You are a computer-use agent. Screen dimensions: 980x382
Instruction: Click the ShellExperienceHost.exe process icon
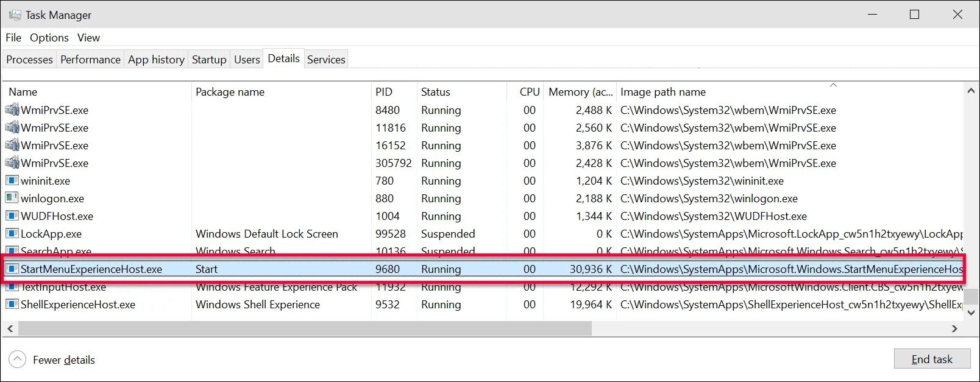(x=12, y=304)
